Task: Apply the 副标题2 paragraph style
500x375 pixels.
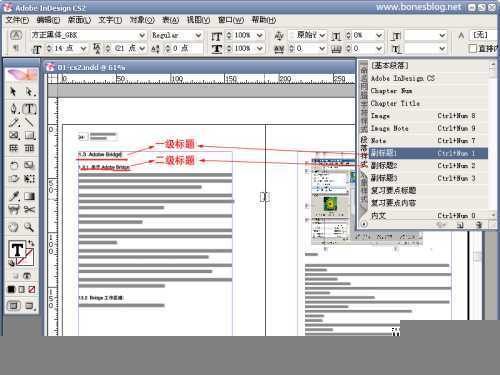Action: click(x=428, y=166)
